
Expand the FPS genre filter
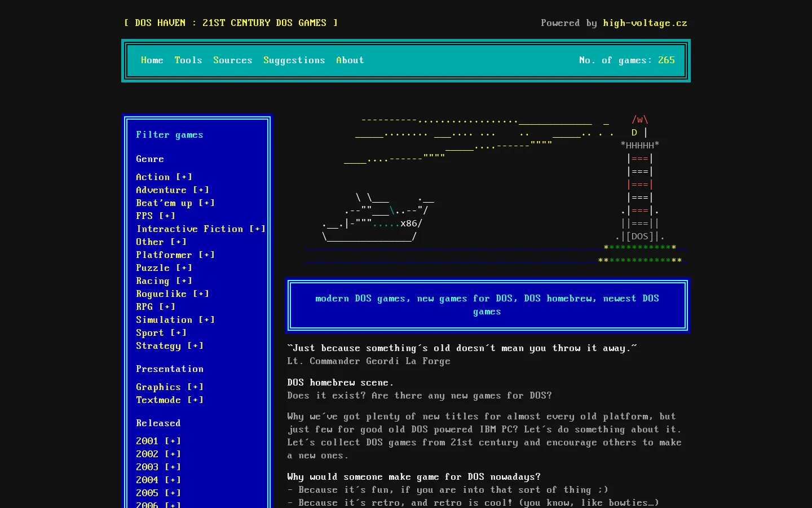[x=155, y=216]
